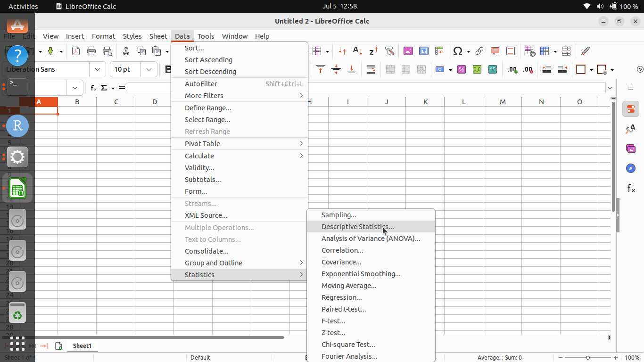Open Function Wizard fx icon

(x=93, y=88)
